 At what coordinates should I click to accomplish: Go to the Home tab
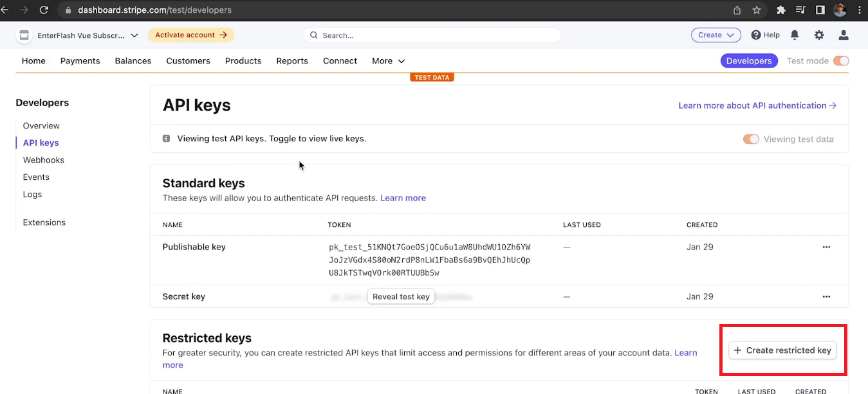coord(33,61)
